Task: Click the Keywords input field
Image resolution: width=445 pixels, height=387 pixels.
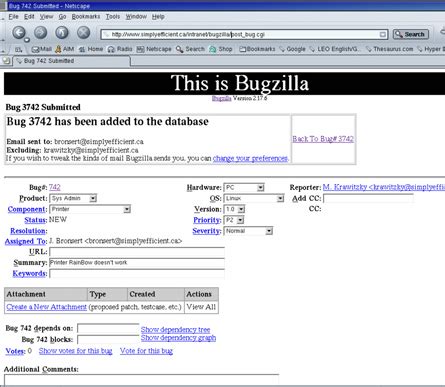Action: tap(137, 274)
